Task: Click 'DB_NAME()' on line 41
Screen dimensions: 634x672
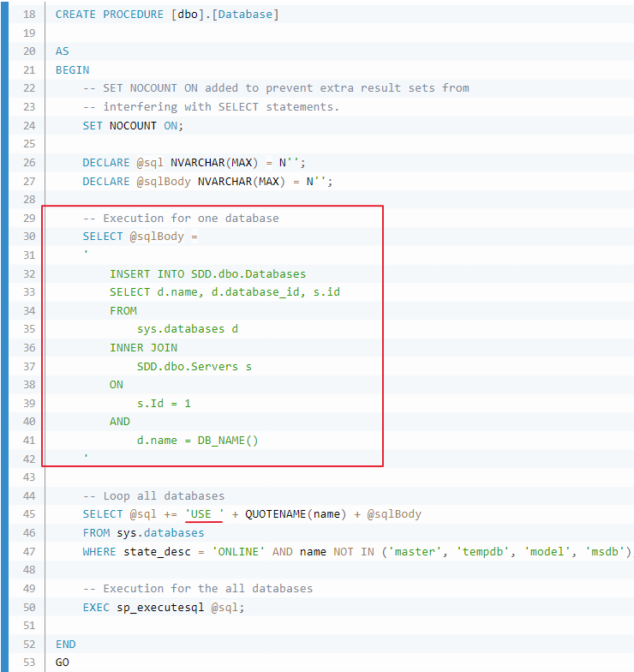Action: click(228, 441)
